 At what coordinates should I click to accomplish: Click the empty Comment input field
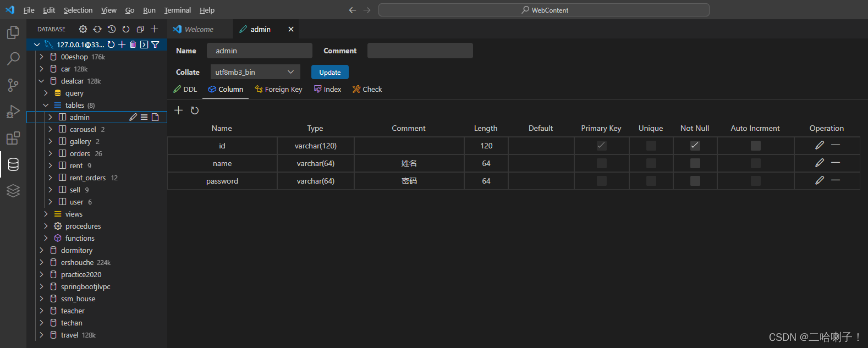420,51
